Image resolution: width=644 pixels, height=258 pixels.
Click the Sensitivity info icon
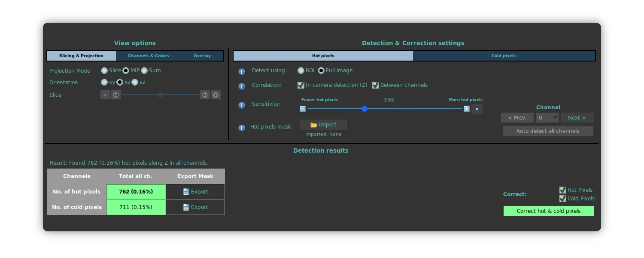tap(242, 105)
